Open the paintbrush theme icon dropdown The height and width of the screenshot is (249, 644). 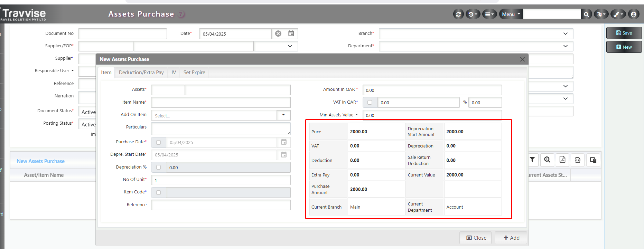tap(618, 14)
